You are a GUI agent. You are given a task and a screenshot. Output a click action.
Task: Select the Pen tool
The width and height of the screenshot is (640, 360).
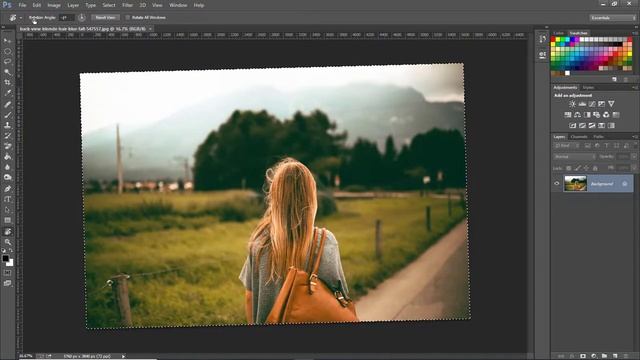(x=7, y=189)
